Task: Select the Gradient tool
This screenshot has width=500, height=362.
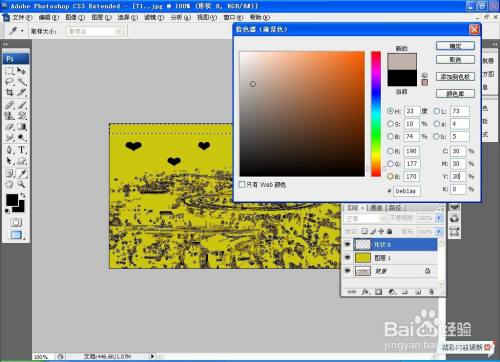Action: pos(22,127)
